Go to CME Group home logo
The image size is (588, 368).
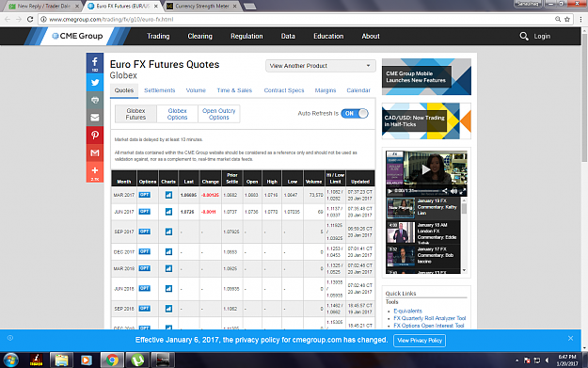[x=77, y=36]
